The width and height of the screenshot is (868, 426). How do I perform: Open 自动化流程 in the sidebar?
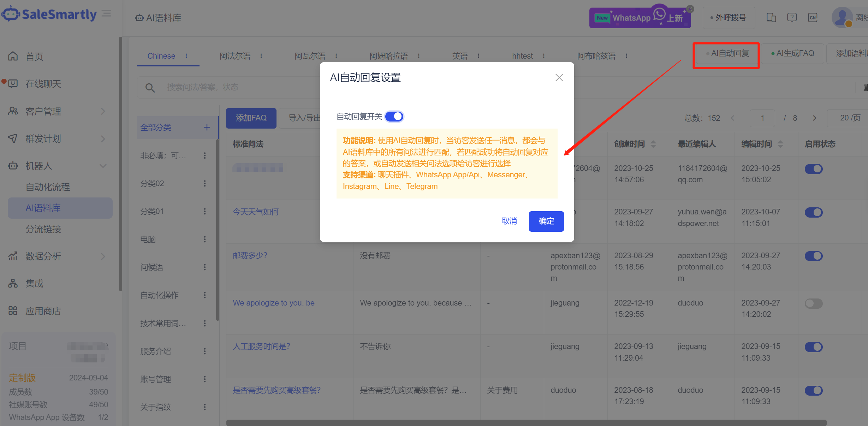[48, 187]
